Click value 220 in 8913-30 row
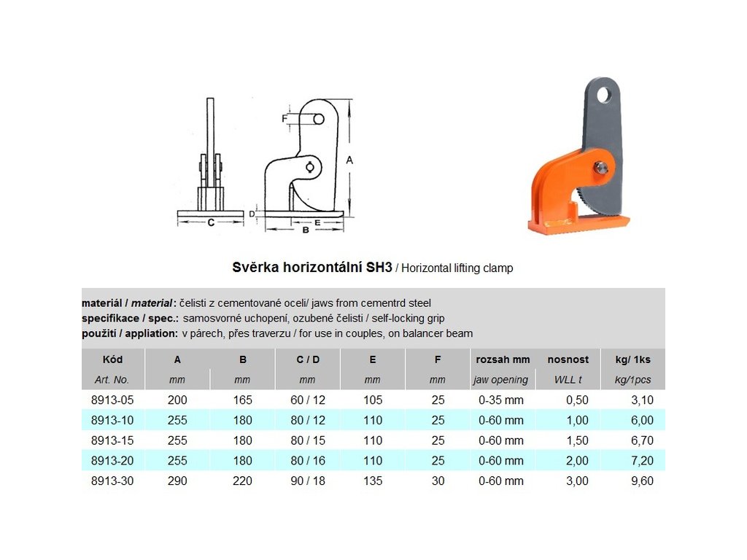This screenshot has height=560, width=747. coord(242,481)
